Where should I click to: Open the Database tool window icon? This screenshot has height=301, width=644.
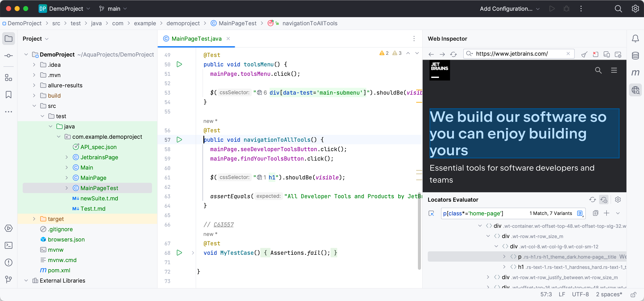coord(635,55)
